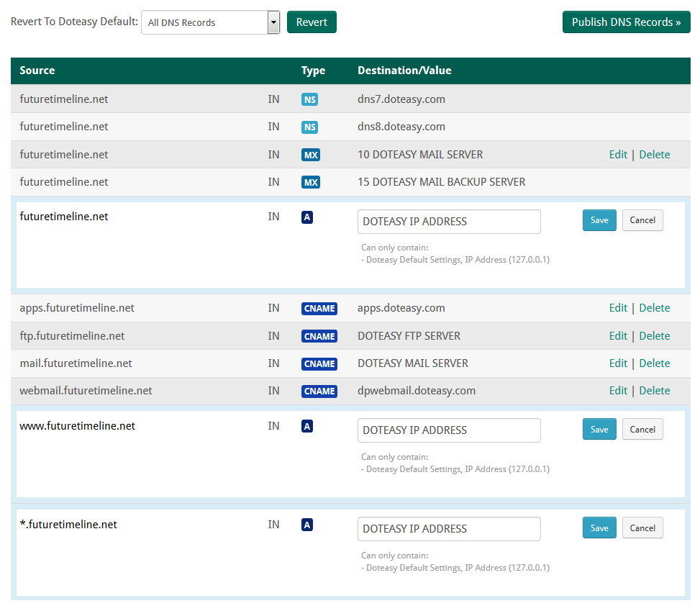Click A badge for *.futuretimeline.net
The height and width of the screenshot is (611, 700).
307,525
